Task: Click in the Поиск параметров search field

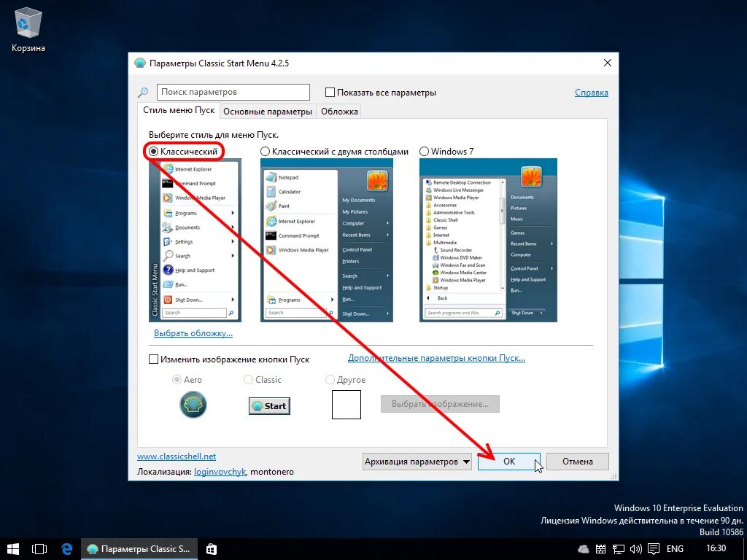Action: [233, 92]
